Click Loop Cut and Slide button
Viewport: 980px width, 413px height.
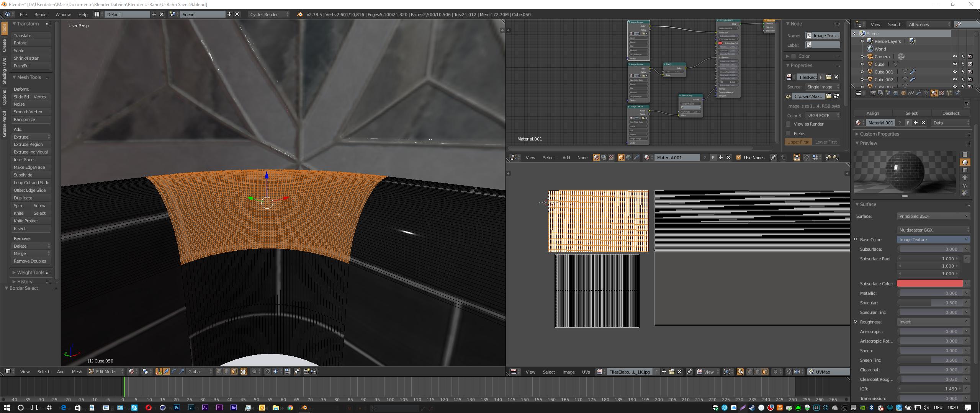click(x=31, y=183)
